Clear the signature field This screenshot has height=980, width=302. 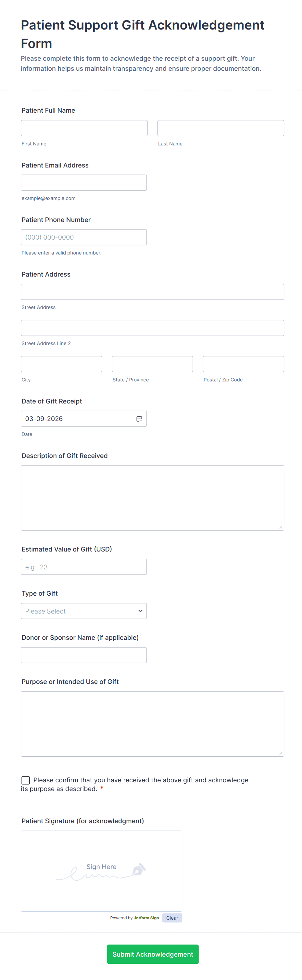pos(172,918)
